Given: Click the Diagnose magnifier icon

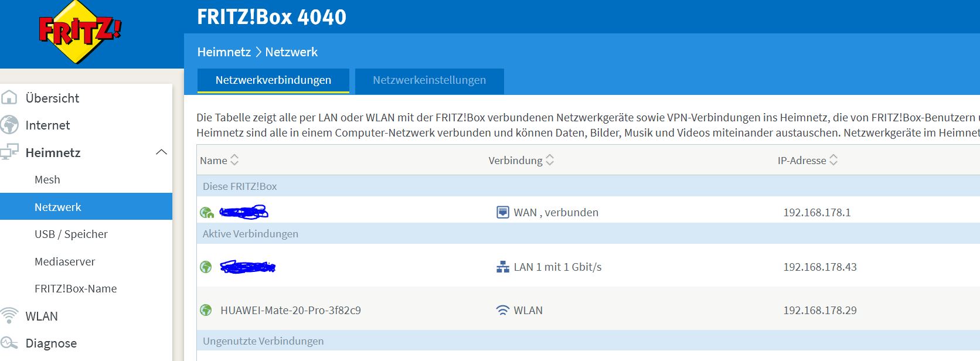Looking at the screenshot, I should (9, 343).
